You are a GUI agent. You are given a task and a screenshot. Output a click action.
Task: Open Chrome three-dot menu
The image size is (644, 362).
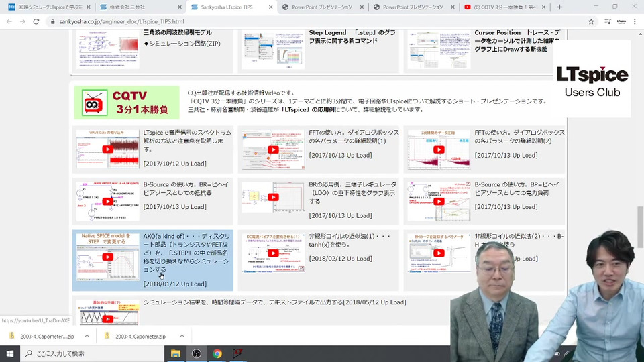[635, 21]
